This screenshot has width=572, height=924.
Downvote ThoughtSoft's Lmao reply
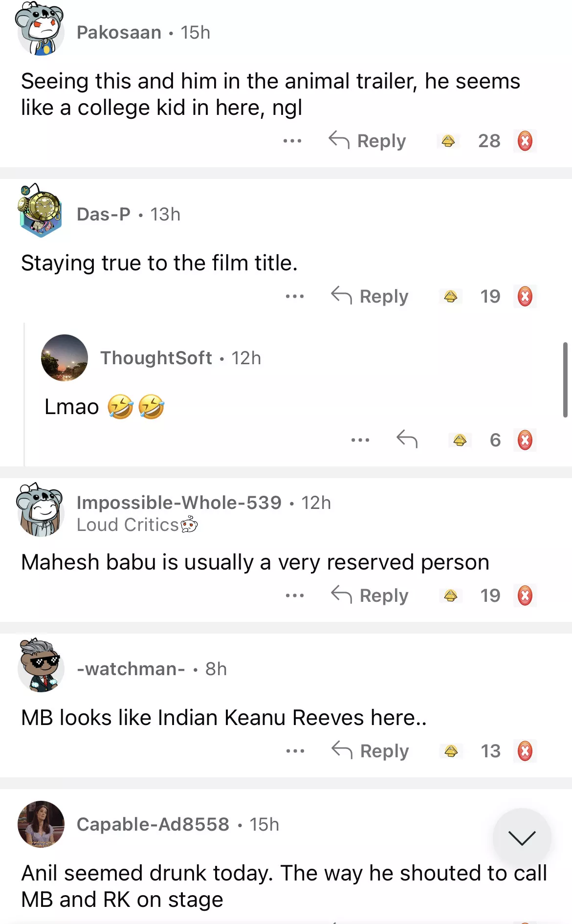click(525, 440)
